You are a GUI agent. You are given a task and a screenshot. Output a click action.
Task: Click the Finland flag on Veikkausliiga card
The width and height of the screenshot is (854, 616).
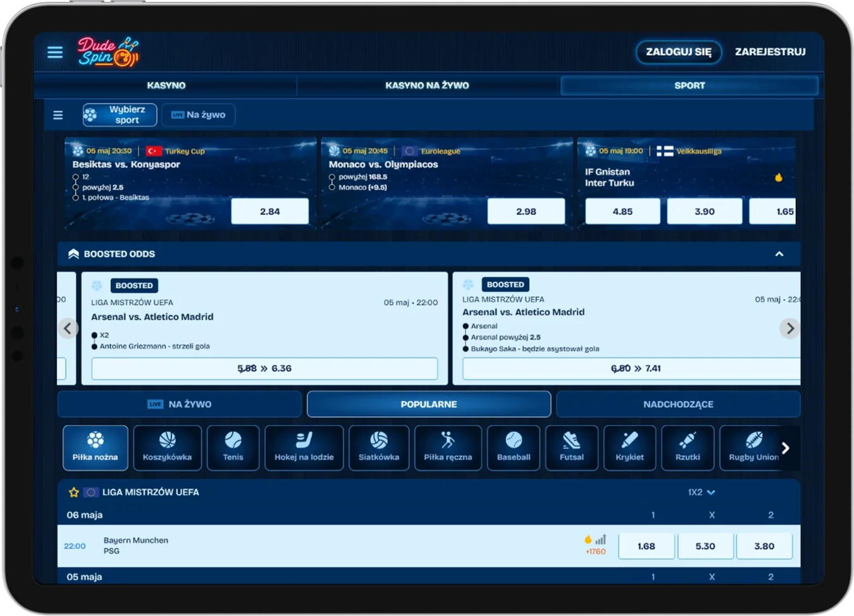pyautogui.click(x=665, y=151)
